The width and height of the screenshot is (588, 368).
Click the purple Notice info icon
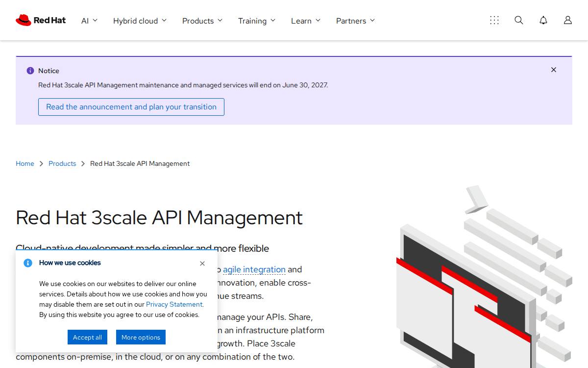(x=30, y=71)
